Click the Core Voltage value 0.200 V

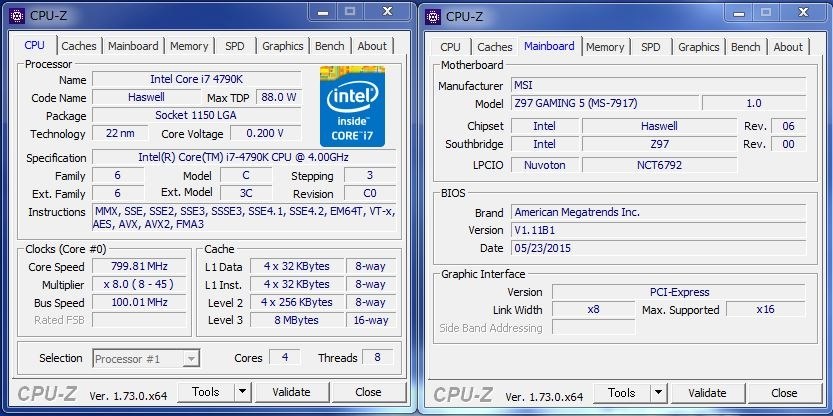click(266, 133)
